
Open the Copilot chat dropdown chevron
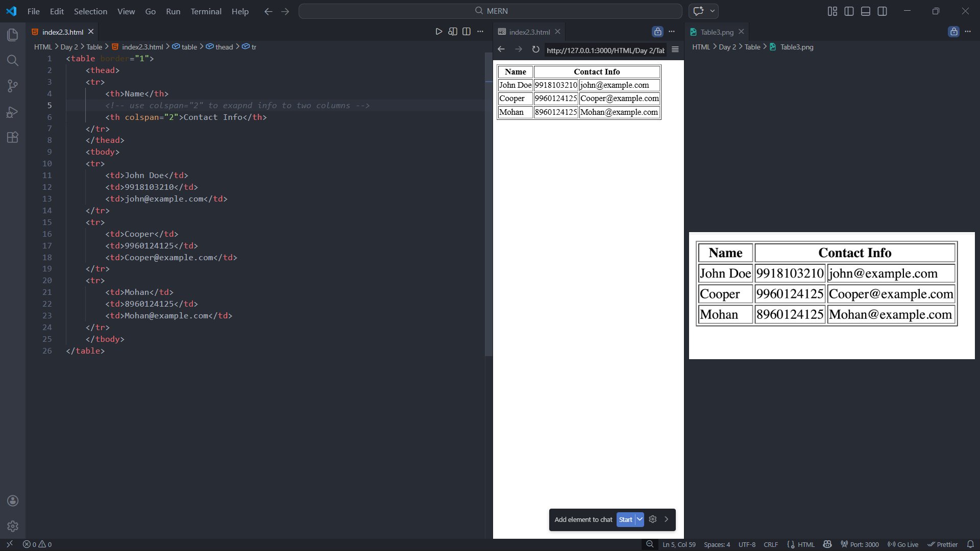(713, 11)
